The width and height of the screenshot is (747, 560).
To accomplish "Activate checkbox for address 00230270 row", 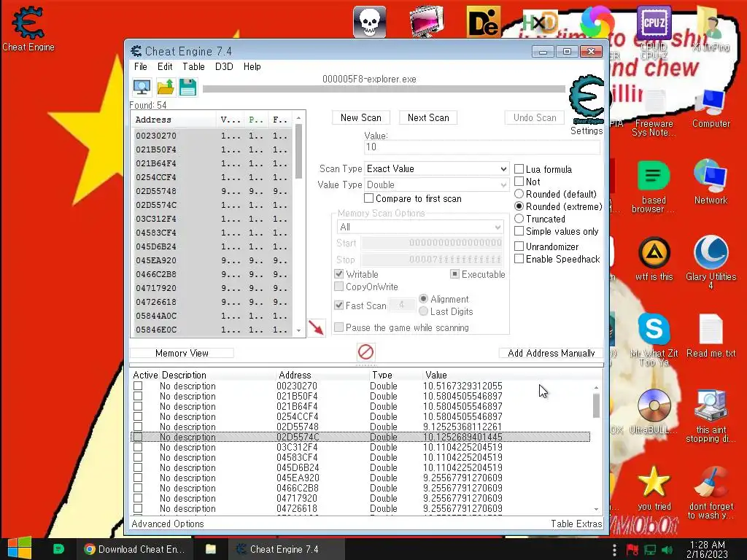I will coord(138,386).
